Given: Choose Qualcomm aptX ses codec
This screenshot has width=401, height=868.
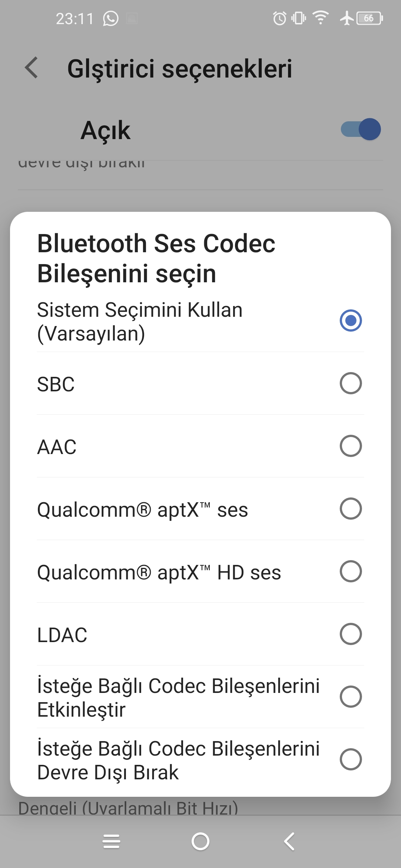Looking at the screenshot, I should [x=200, y=509].
